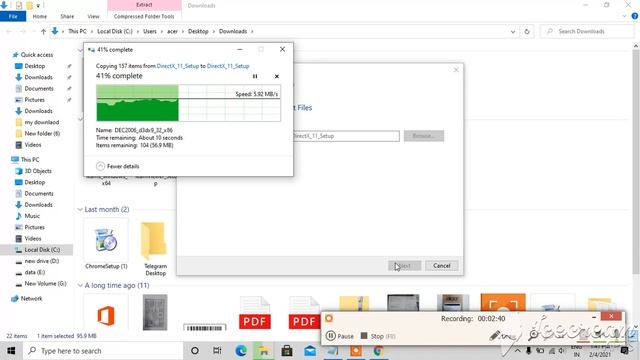Collapse copy dialog with Fewer details
This screenshot has width=640, height=360.
(118, 166)
